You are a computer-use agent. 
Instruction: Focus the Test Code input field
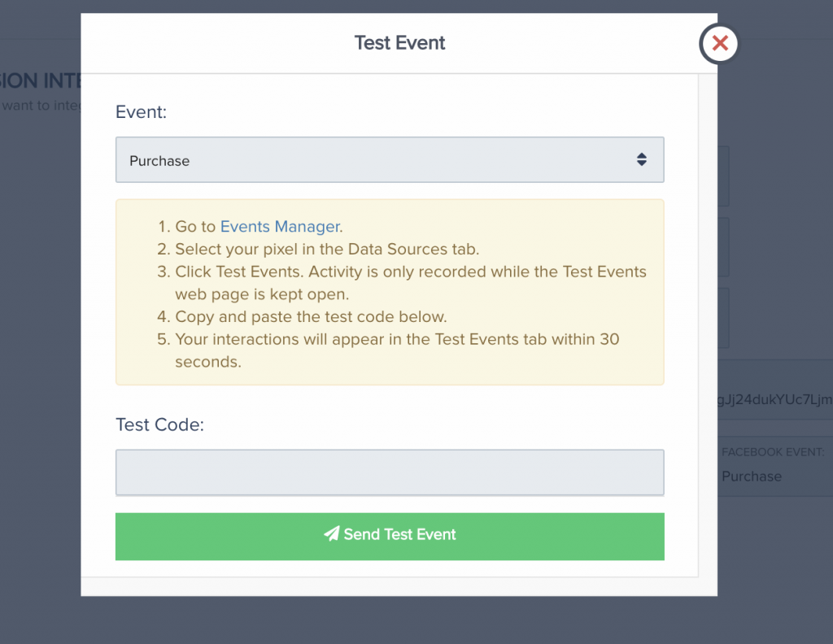click(389, 472)
